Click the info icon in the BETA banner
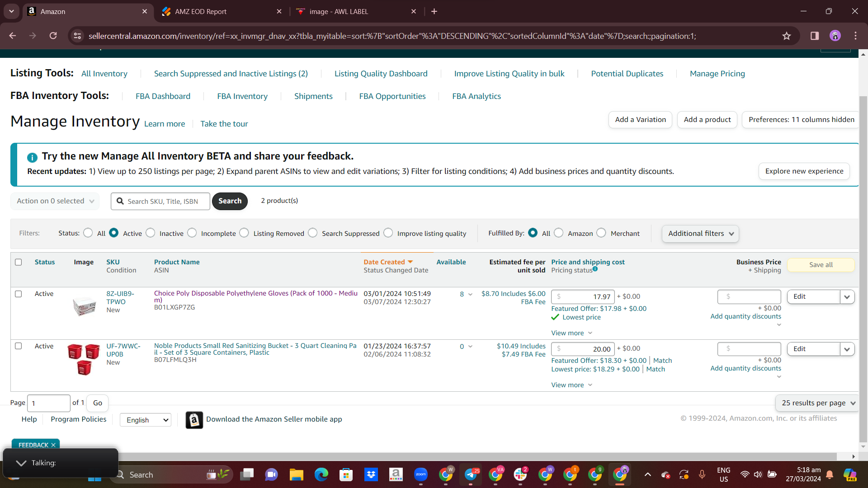The width and height of the screenshot is (868, 488). pos(32,157)
